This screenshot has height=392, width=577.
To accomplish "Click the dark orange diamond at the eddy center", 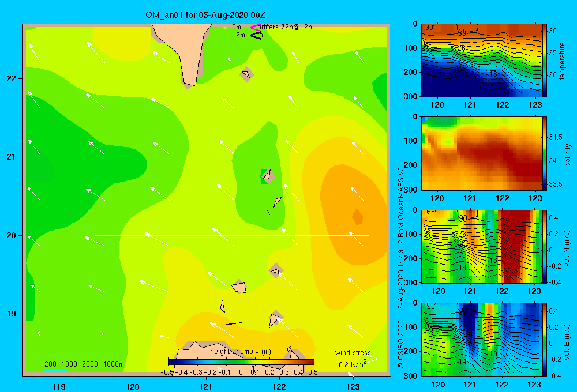I will [357, 216].
